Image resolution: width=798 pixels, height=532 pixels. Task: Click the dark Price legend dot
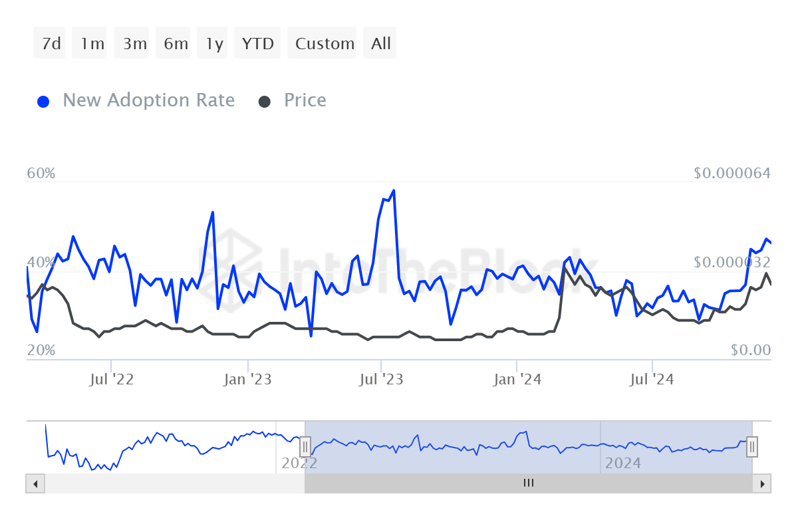coord(265,100)
